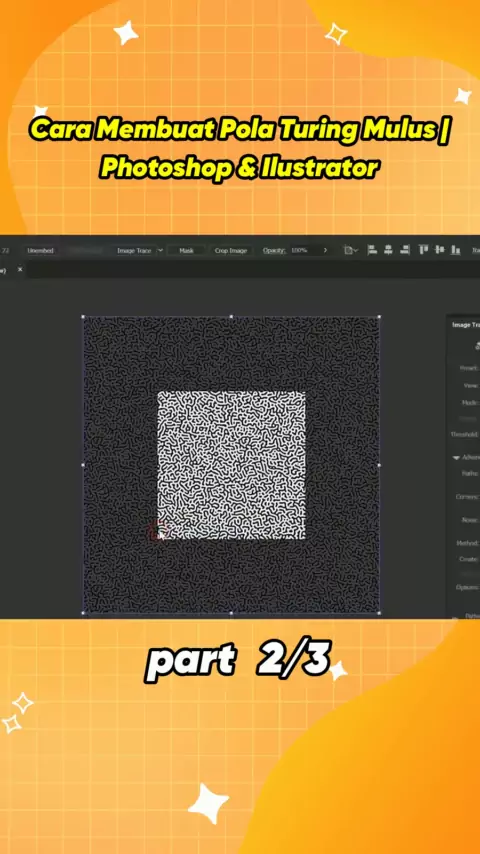Click the vertical align bottom icon
The height and width of the screenshot is (854, 480).
pos(455,250)
